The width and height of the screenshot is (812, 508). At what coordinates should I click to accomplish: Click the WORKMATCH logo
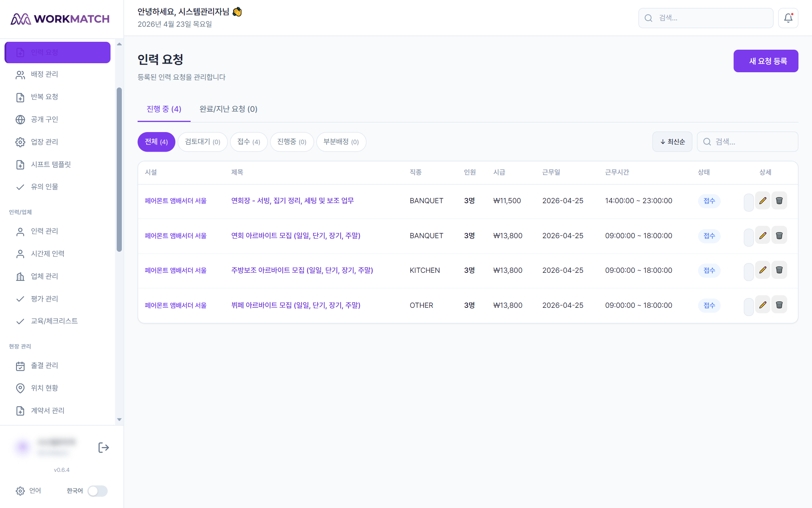coord(60,19)
